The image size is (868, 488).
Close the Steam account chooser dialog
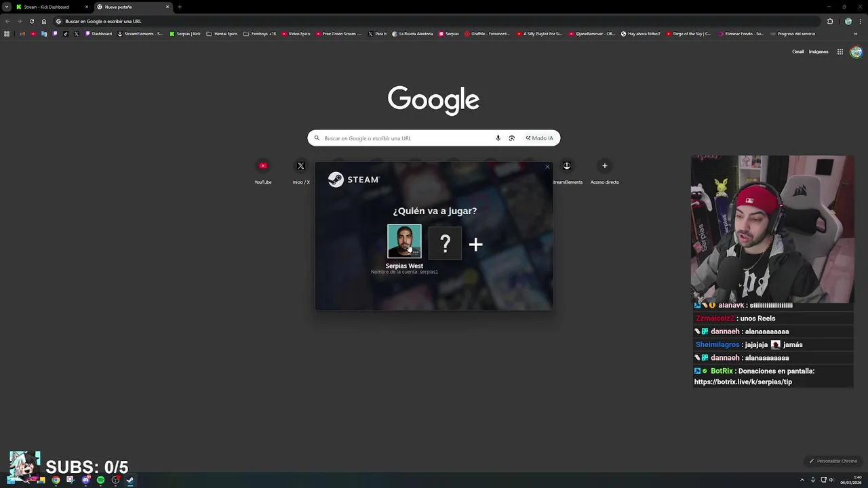pyautogui.click(x=547, y=167)
